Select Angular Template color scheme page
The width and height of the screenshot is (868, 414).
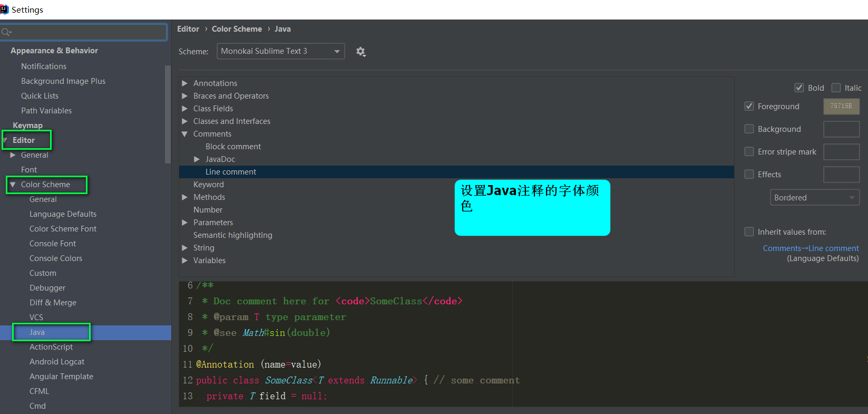pos(61,377)
